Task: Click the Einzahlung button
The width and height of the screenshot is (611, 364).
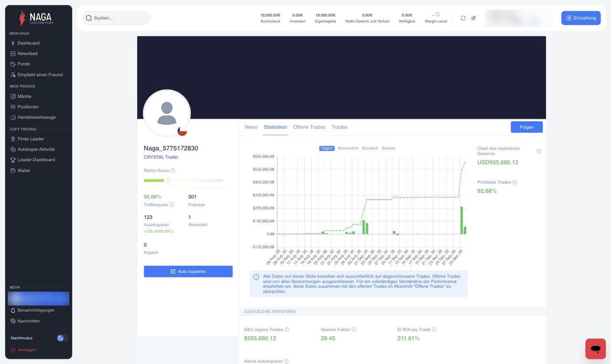Action: point(581,18)
